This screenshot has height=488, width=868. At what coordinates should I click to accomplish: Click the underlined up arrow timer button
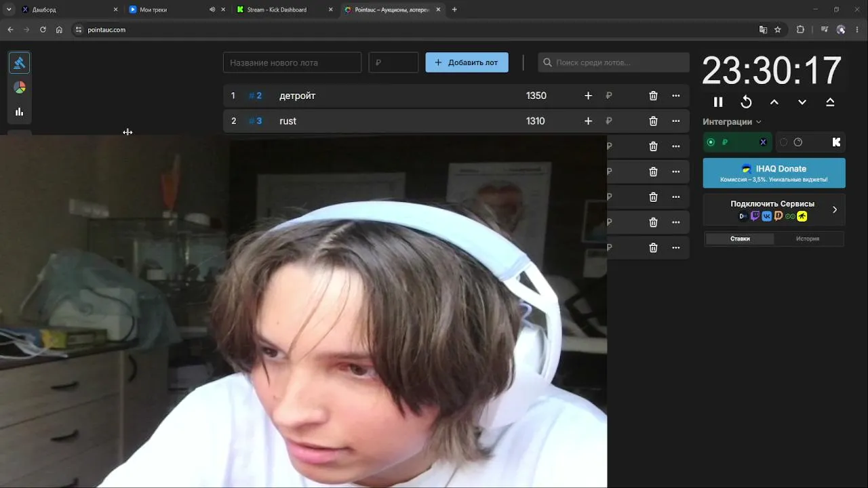[830, 102]
